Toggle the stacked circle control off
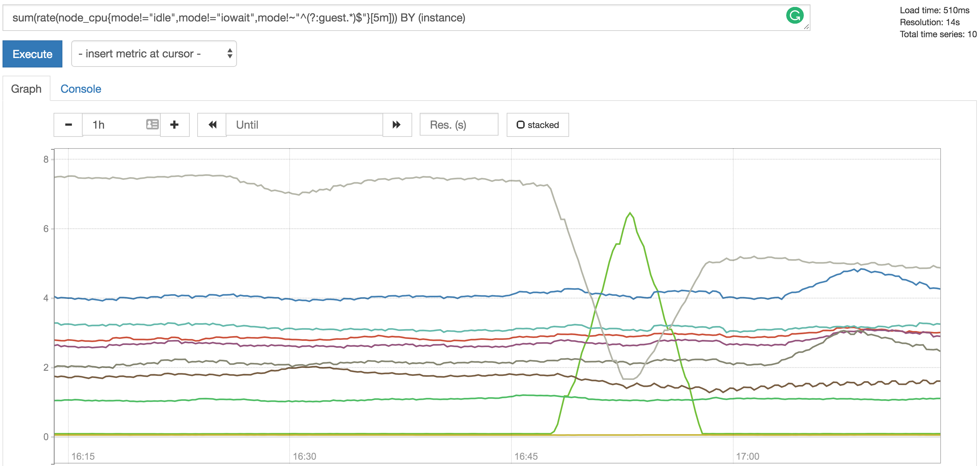The image size is (980, 466). (x=521, y=124)
